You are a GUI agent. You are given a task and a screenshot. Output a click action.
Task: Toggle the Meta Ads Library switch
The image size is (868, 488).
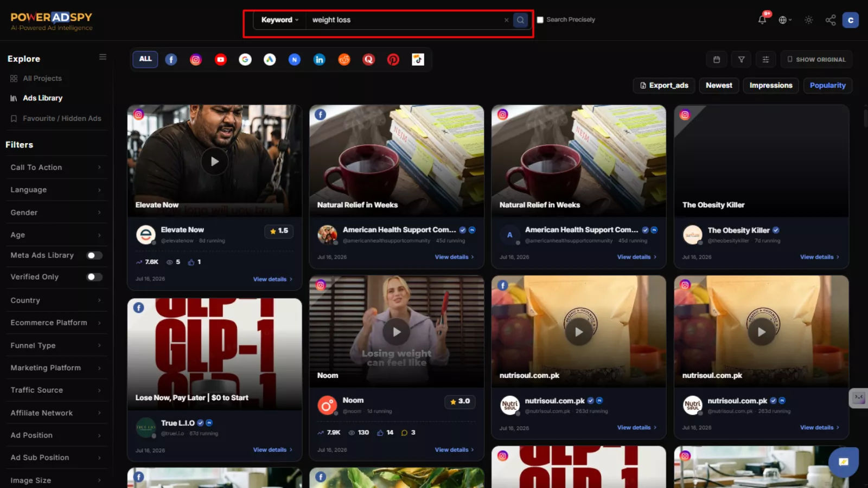coord(94,255)
